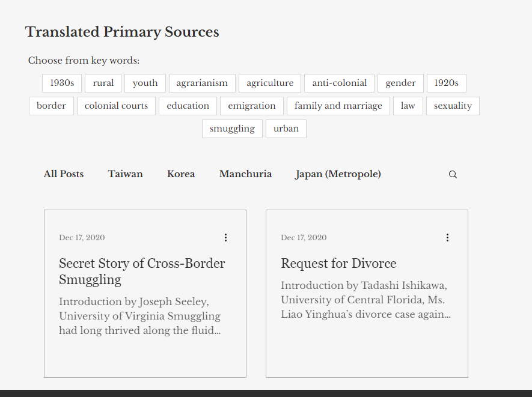
Task: Pick the smuggling keyword tag
Action: click(232, 129)
